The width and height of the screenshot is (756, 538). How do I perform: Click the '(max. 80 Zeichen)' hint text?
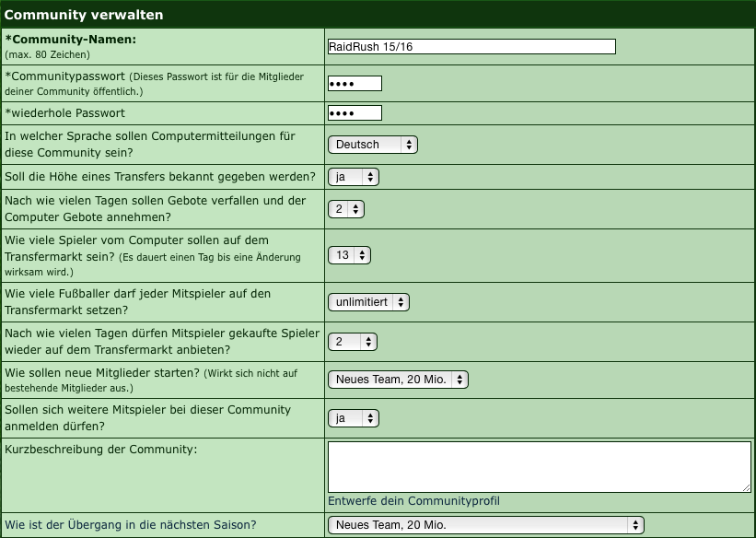[x=47, y=54]
